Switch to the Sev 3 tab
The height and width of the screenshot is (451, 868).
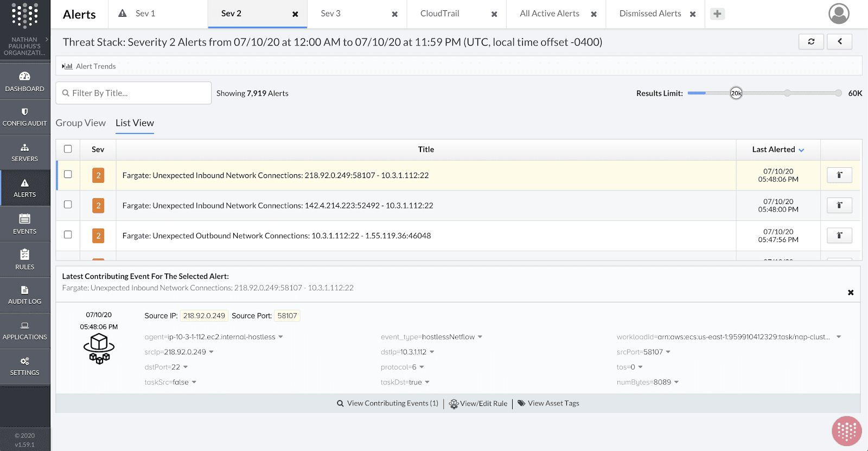tap(330, 14)
